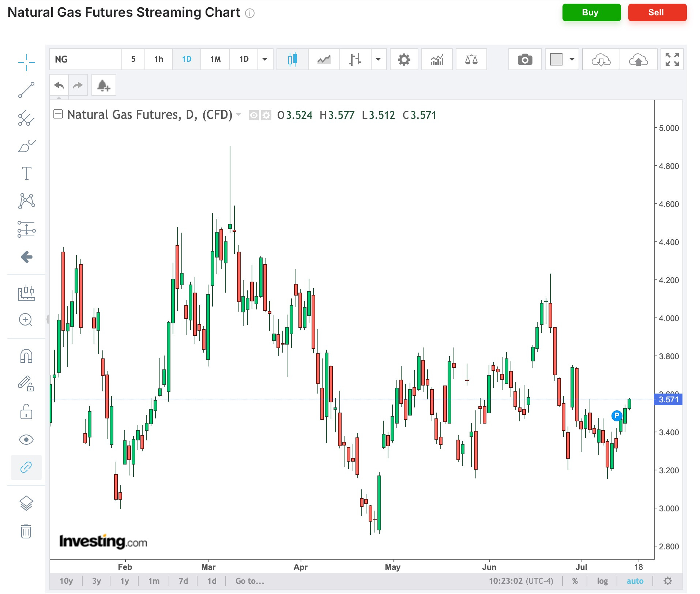Select the 1h interval
This screenshot has height=594, width=700.
click(x=159, y=59)
